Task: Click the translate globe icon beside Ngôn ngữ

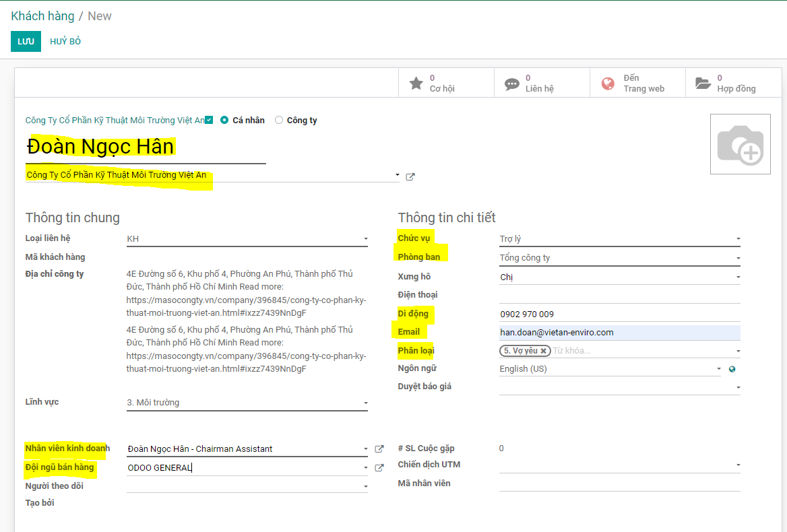Action: (x=732, y=369)
